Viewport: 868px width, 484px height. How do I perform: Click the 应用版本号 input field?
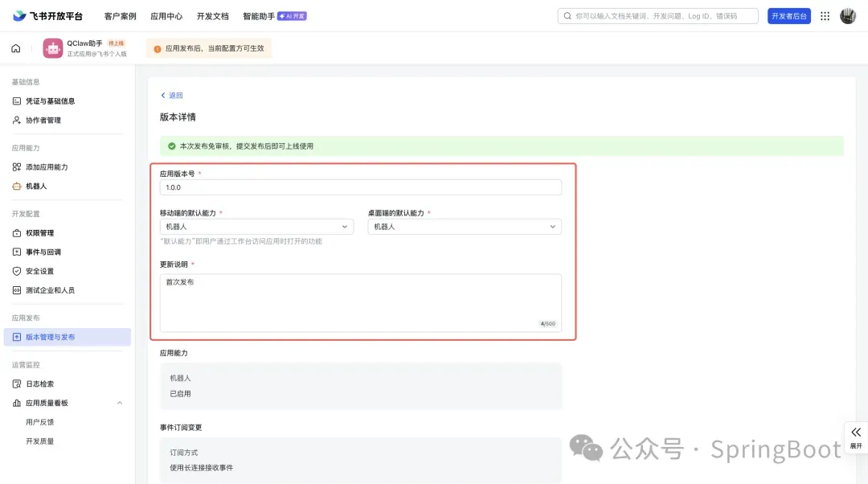click(x=360, y=187)
